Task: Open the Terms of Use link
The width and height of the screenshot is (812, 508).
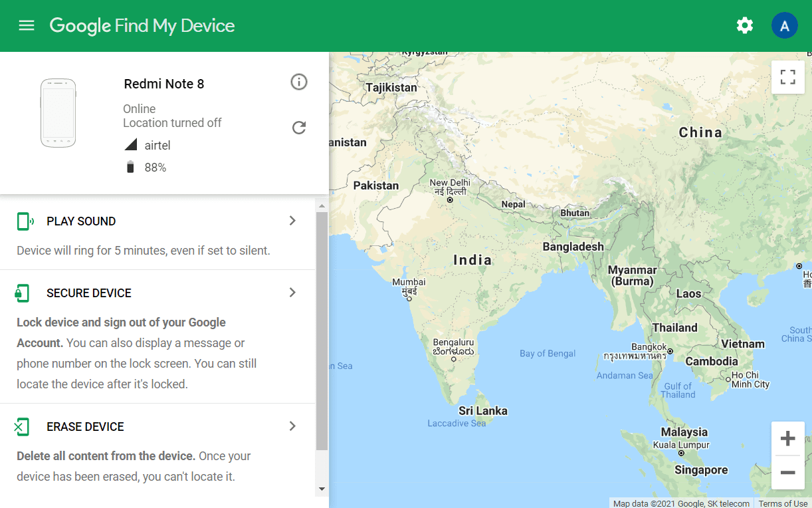Action: tap(783, 503)
